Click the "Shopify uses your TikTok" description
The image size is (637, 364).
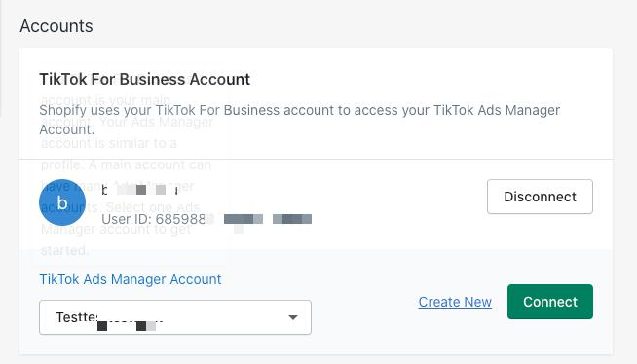pos(300,120)
